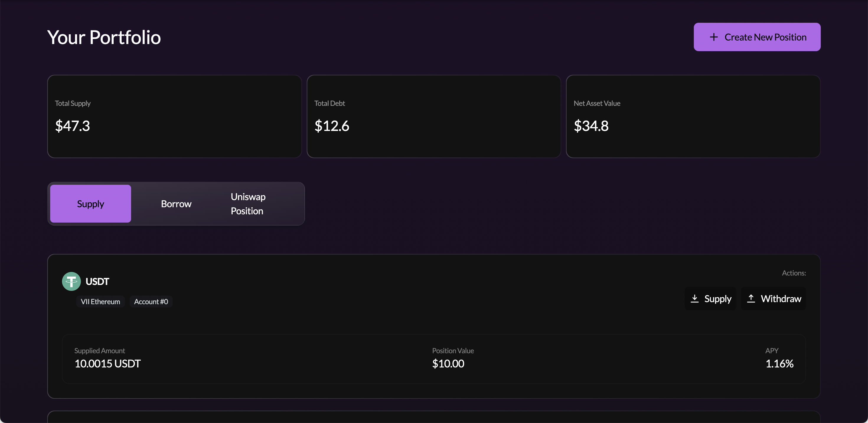Screen dimensions: 868x423
Task: Click the 10.0015 USDT supplied amount
Action: tap(107, 364)
